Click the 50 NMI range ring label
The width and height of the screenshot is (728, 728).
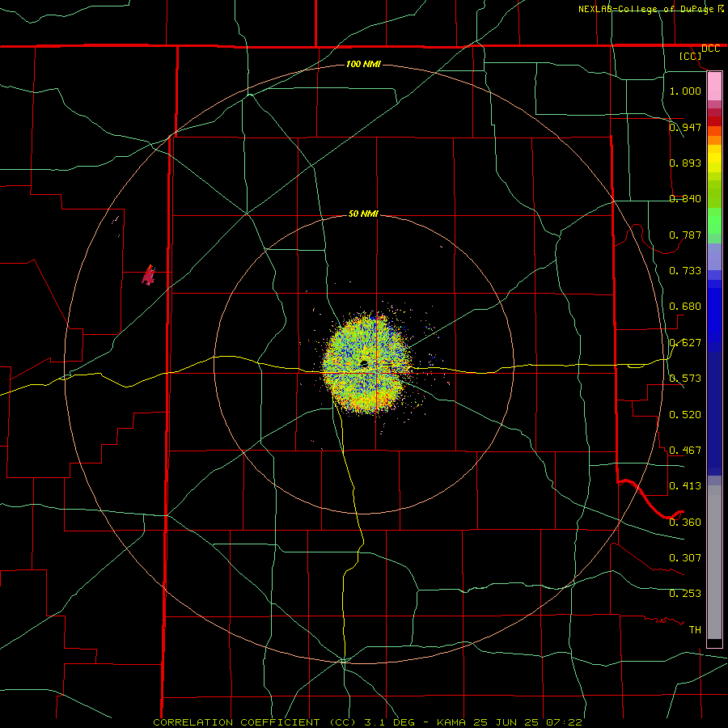point(363,214)
